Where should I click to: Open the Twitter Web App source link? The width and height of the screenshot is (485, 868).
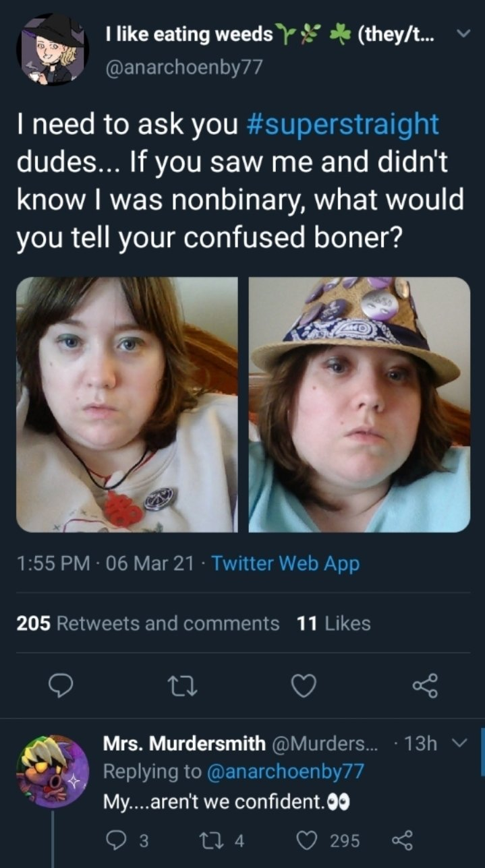tap(285, 563)
